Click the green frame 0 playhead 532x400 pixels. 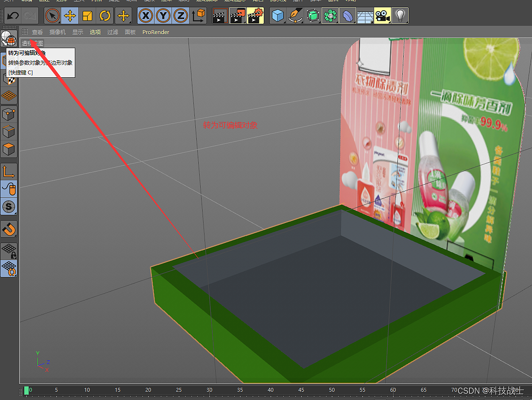click(x=26, y=390)
